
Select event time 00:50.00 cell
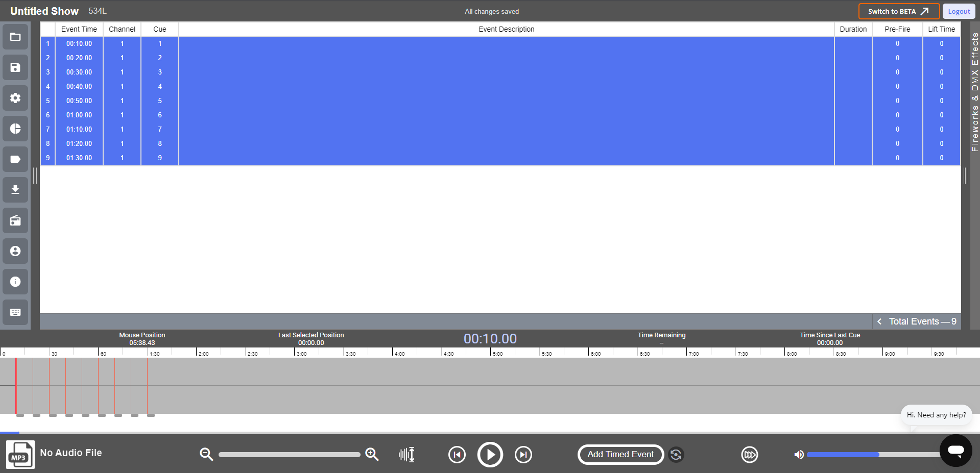pyautogui.click(x=79, y=101)
